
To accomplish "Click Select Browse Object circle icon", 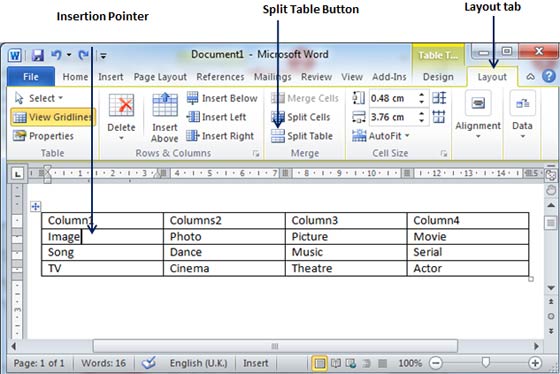I will coord(551,316).
